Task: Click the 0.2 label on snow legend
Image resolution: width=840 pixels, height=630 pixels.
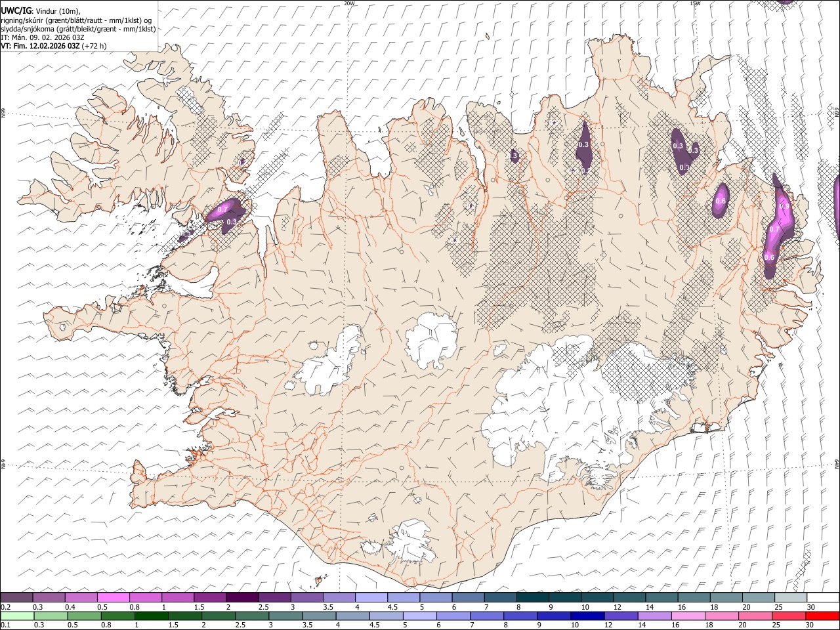Action: [6, 607]
